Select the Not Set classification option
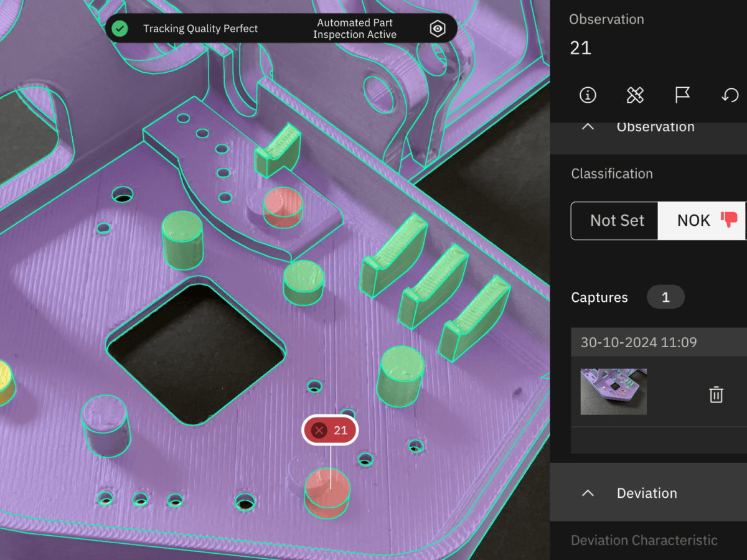The height and width of the screenshot is (560, 747). tap(616, 221)
